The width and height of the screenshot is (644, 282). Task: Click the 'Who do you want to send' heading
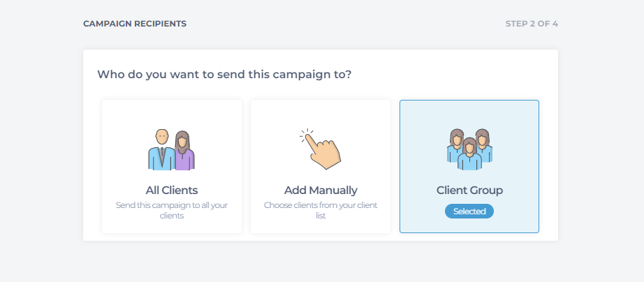[224, 75]
